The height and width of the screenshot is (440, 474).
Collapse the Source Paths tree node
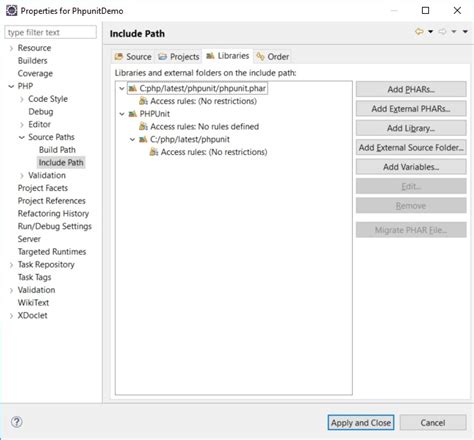pyautogui.click(x=22, y=137)
